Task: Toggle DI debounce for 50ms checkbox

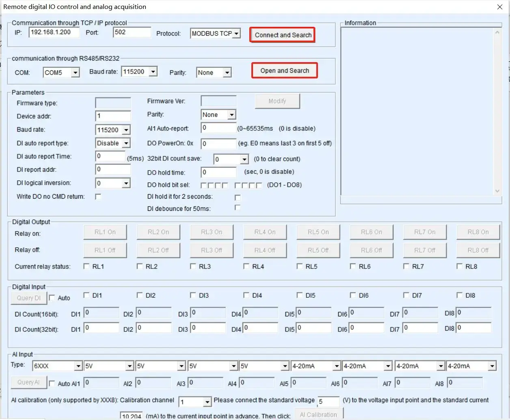Action: point(238,208)
